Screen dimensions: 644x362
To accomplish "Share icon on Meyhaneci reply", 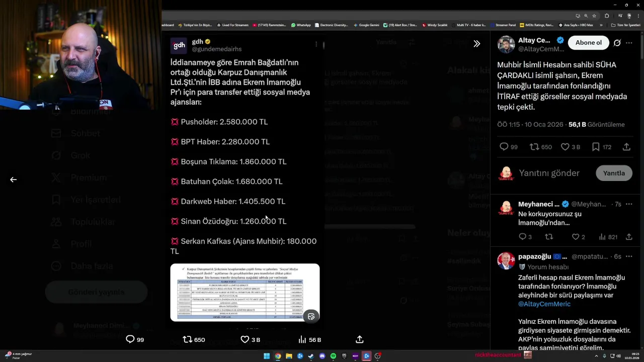I will pos(629,237).
